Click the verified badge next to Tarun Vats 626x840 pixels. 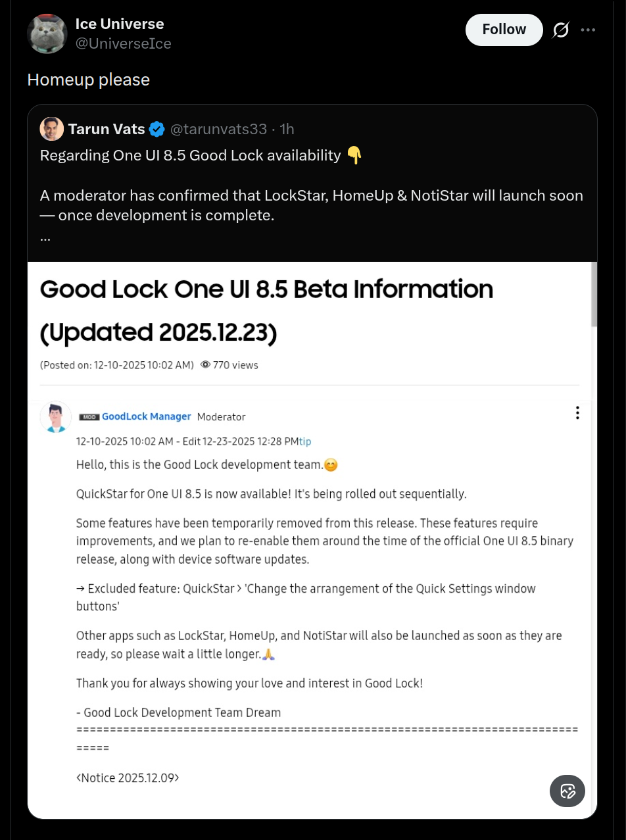tap(156, 129)
